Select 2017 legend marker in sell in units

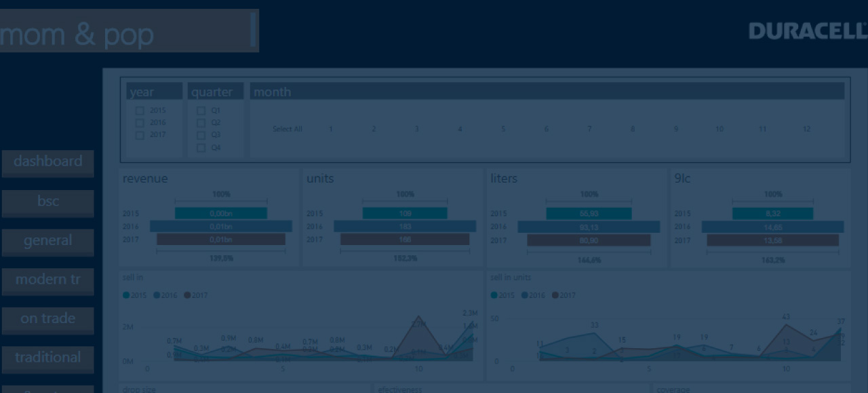[555, 295]
